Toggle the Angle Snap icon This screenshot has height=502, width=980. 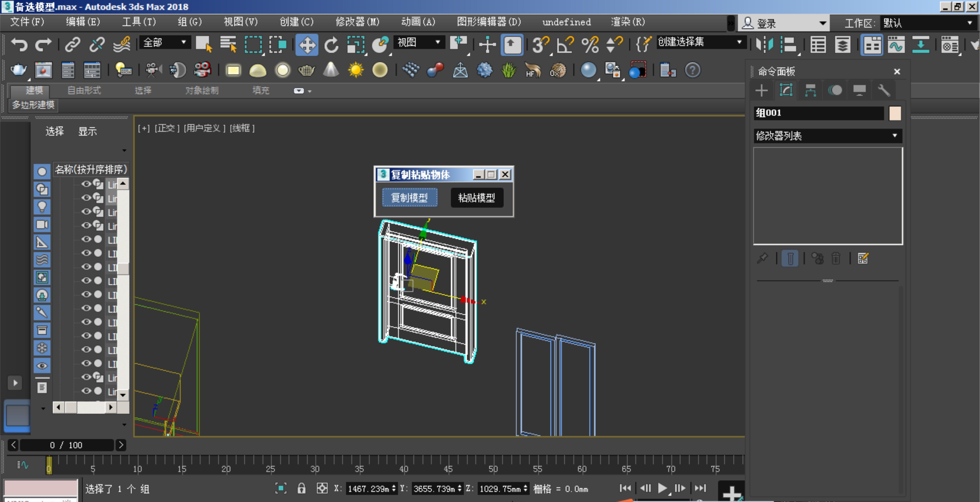pos(565,45)
